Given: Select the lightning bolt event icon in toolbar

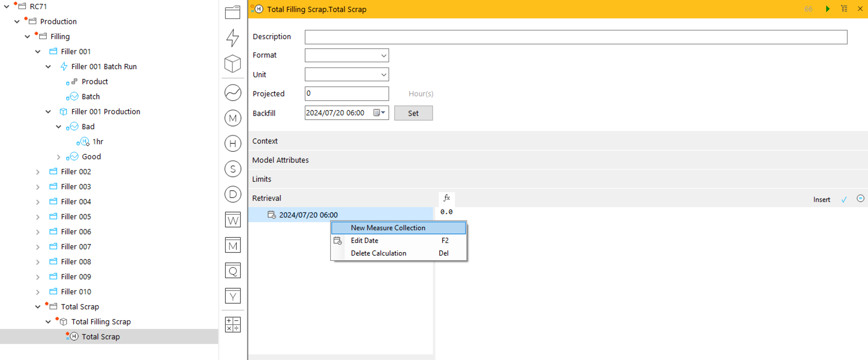Looking at the screenshot, I should coord(233,38).
